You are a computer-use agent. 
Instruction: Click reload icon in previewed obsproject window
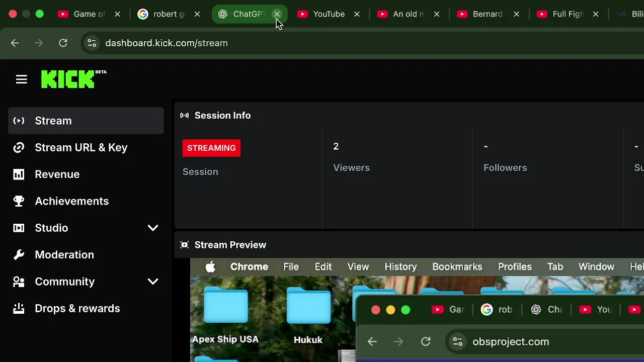[x=426, y=342]
